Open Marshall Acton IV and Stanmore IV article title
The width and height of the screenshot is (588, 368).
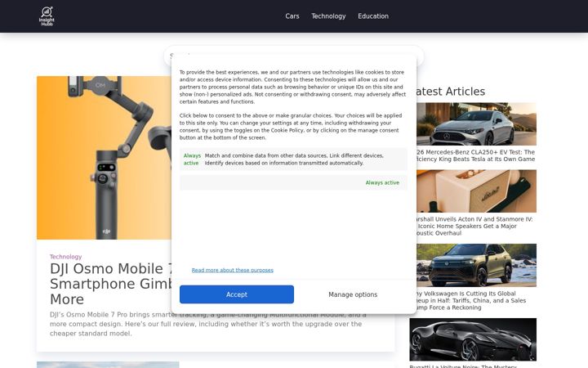pyautogui.click(x=474, y=226)
